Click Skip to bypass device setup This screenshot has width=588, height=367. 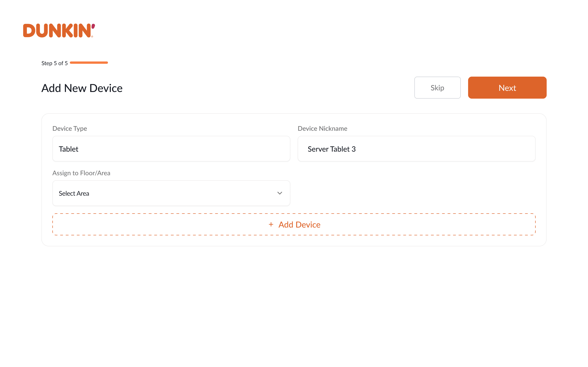point(437,88)
